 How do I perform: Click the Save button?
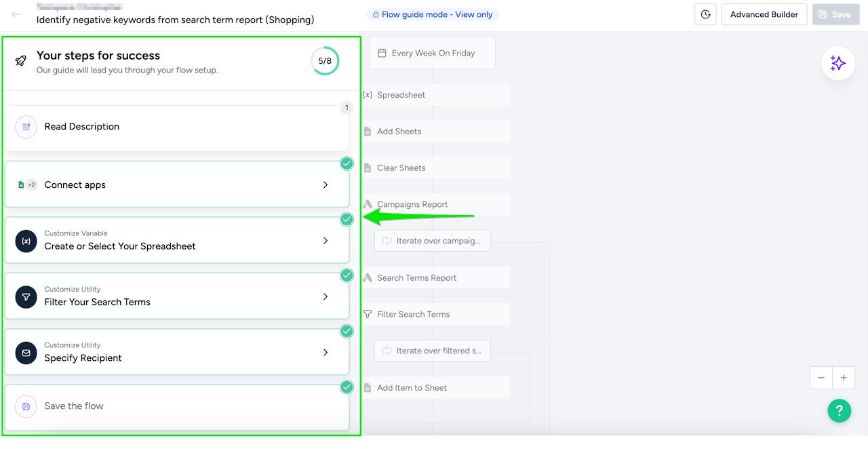tap(834, 14)
